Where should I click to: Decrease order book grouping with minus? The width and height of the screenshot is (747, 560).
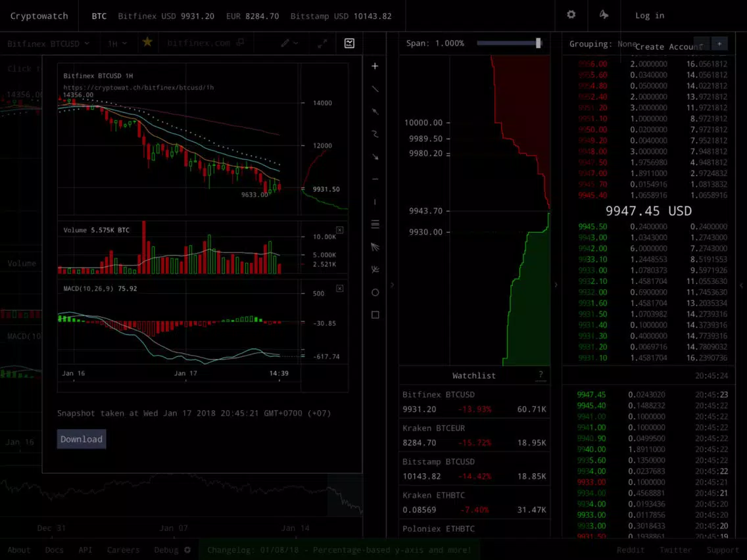[x=702, y=44]
